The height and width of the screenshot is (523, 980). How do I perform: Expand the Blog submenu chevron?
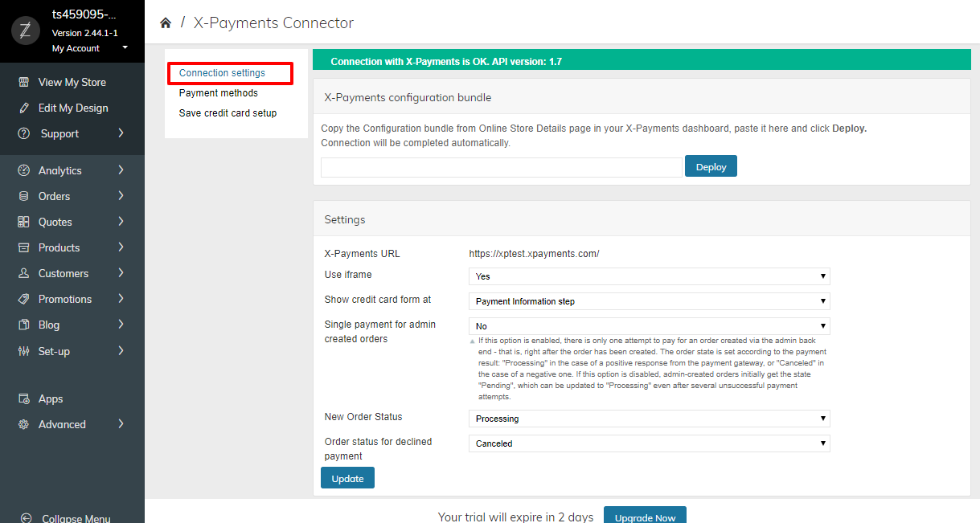tap(121, 325)
